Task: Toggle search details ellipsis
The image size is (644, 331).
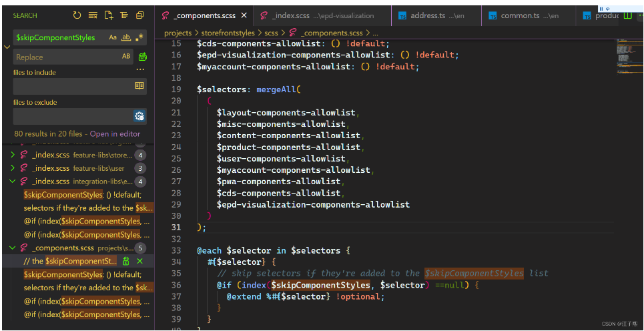Action: [140, 69]
